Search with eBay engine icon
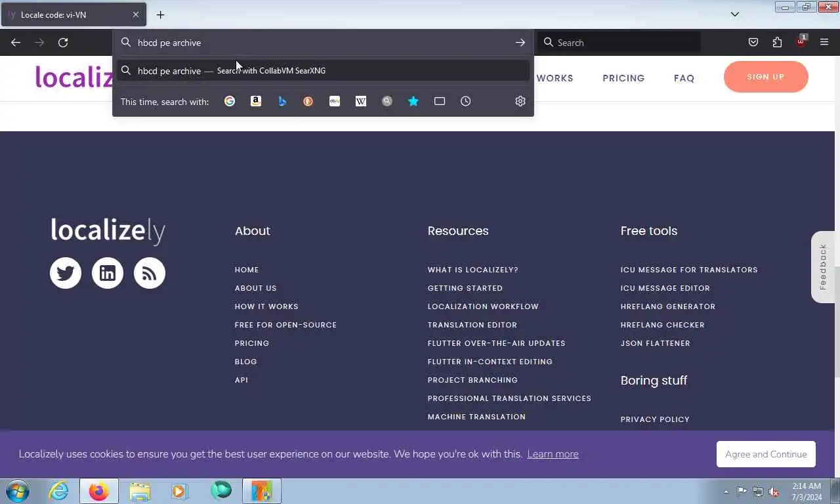The width and height of the screenshot is (840, 504). (x=335, y=101)
